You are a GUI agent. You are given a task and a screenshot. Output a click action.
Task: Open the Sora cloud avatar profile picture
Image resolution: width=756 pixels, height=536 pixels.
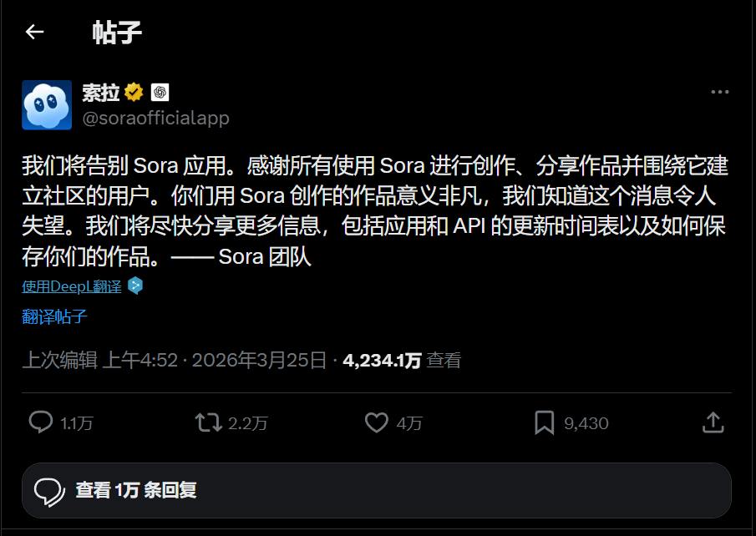pyautogui.click(x=47, y=105)
